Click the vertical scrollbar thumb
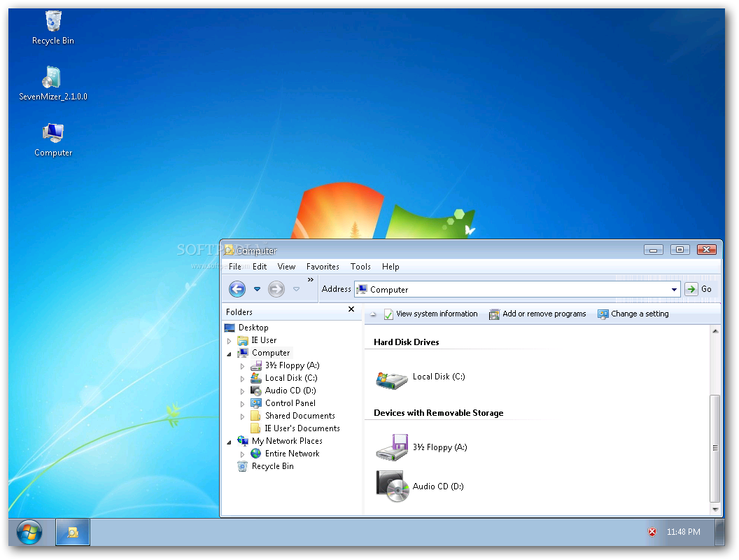 click(x=715, y=448)
